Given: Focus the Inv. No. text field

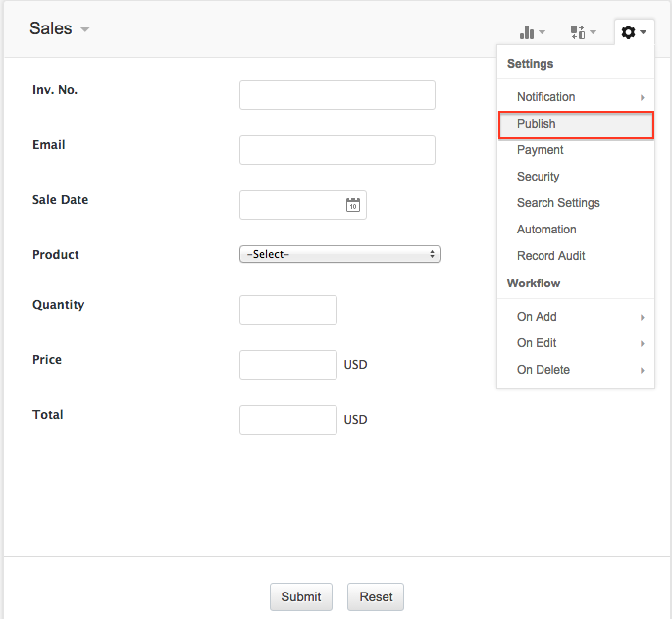Looking at the screenshot, I should tap(336, 95).
